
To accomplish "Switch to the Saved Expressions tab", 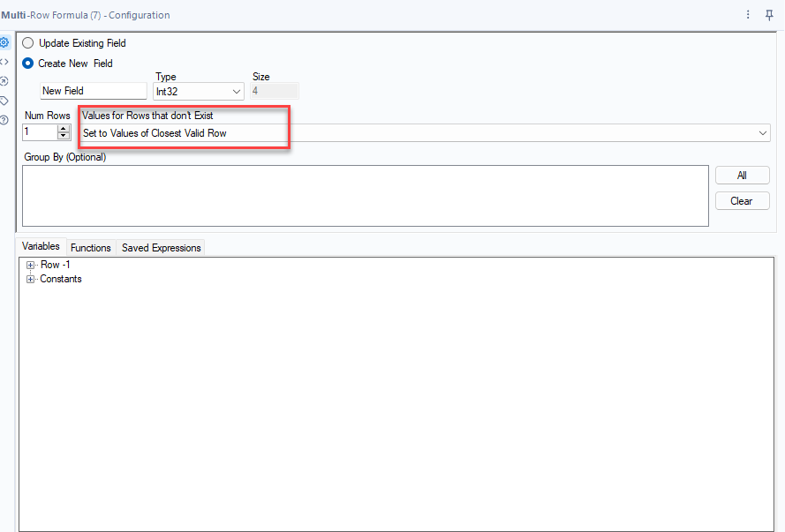I will (160, 247).
